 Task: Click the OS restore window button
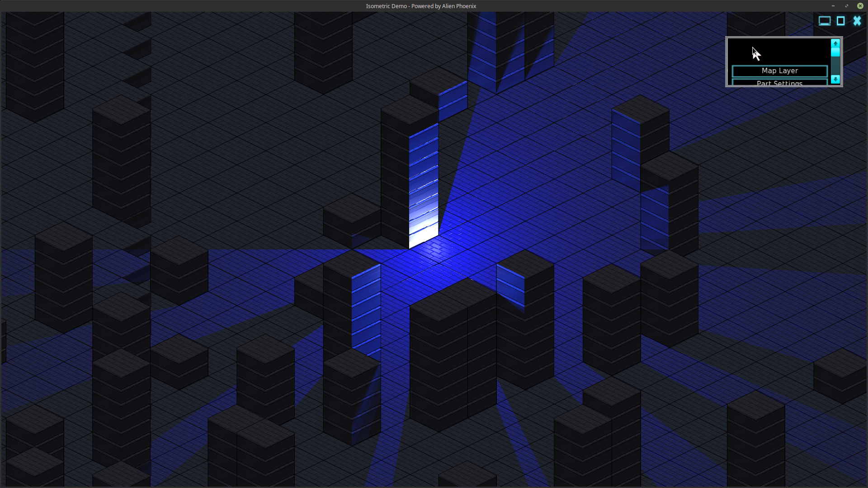coord(846,6)
